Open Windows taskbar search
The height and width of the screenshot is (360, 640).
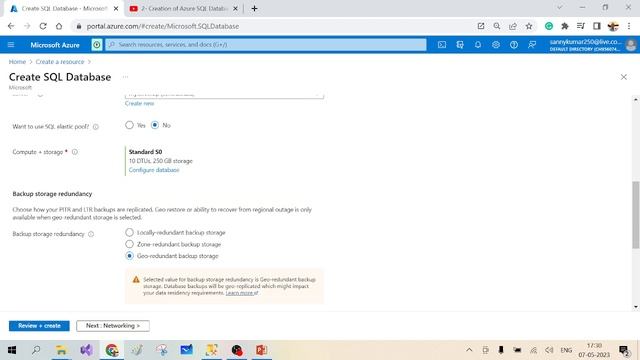[x=36, y=350]
